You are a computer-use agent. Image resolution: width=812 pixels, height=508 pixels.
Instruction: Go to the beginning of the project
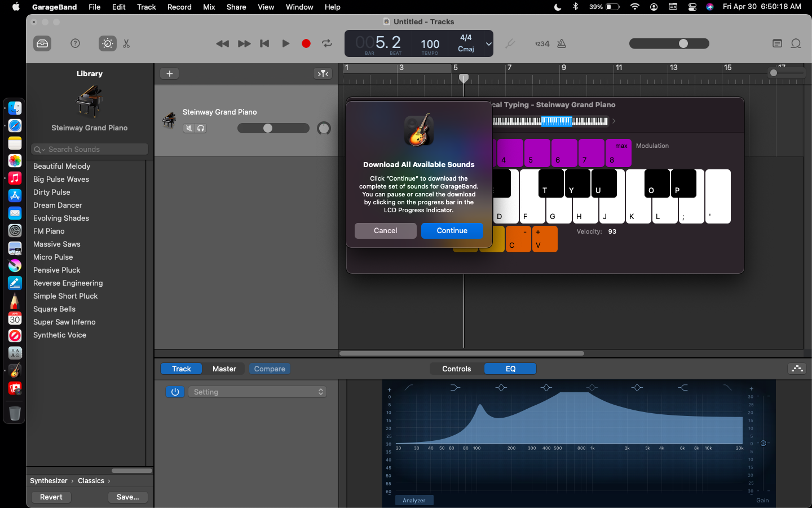264,43
